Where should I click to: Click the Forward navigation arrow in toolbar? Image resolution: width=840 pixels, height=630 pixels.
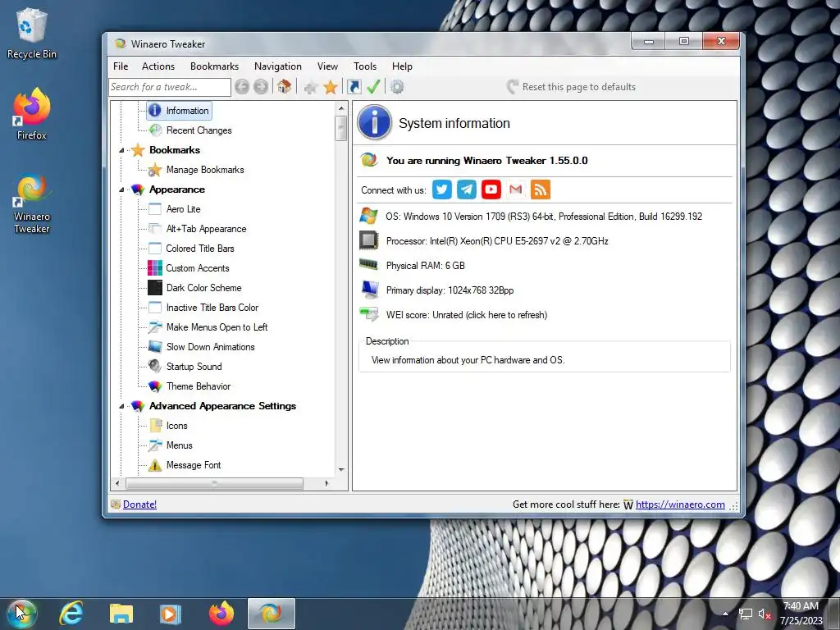pyautogui.click(x=261, y=87)
